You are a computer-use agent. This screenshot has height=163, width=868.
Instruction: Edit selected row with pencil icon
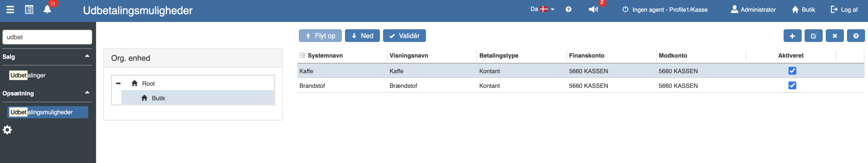pos(813,36)
